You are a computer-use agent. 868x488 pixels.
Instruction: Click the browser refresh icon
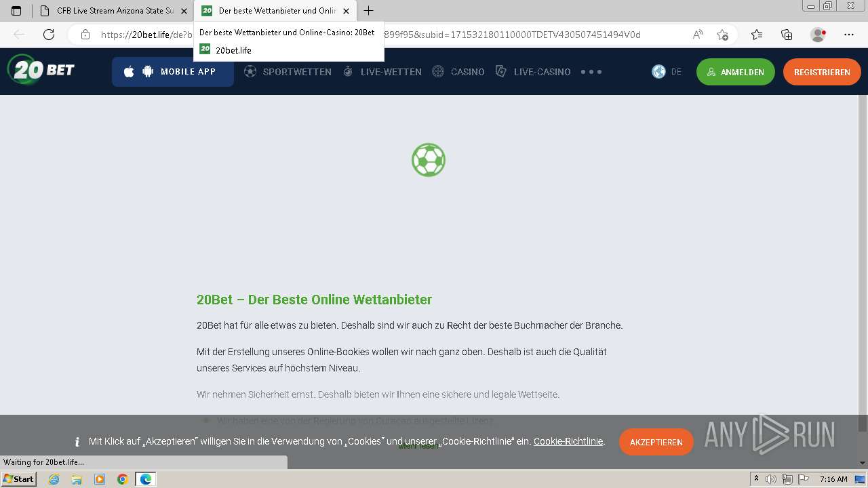49,35
